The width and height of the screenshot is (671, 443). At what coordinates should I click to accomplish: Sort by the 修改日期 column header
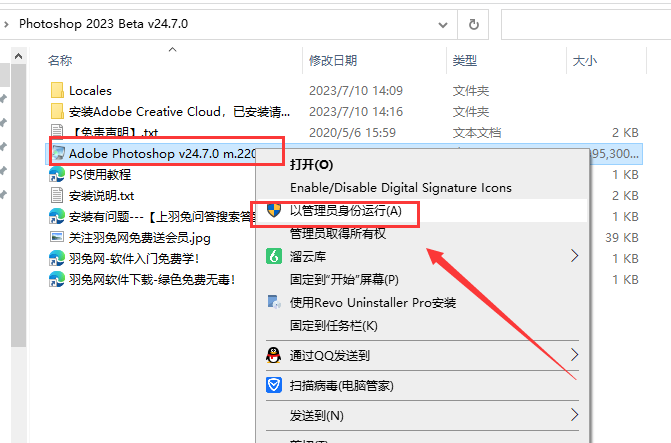[333, 60]
